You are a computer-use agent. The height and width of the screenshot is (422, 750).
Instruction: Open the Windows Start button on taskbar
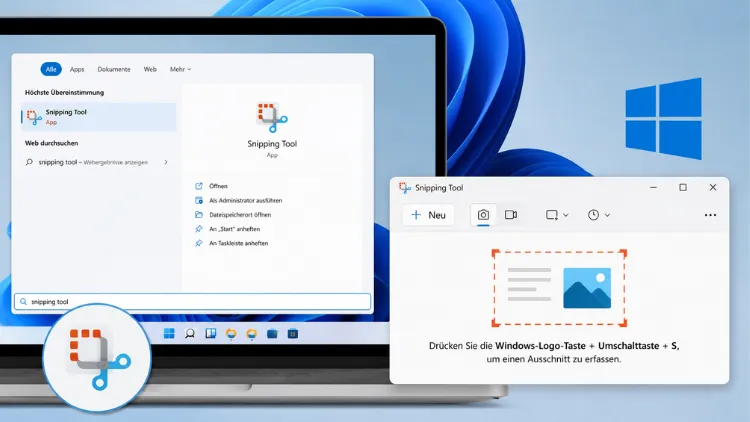(169, 333)
